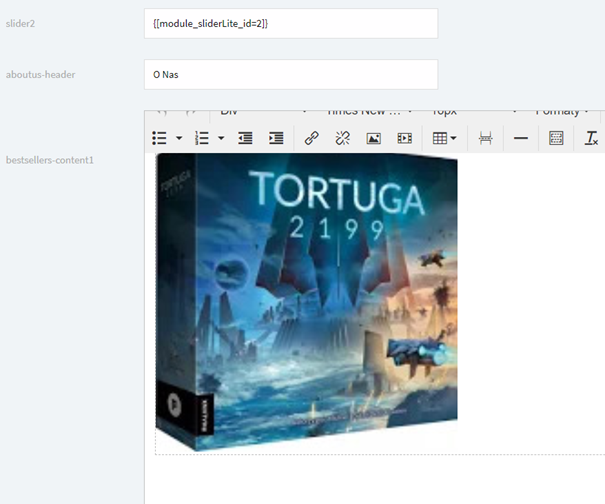Select the Tortuga 2199 box image
605x504 pixels.
pos(306,302)
